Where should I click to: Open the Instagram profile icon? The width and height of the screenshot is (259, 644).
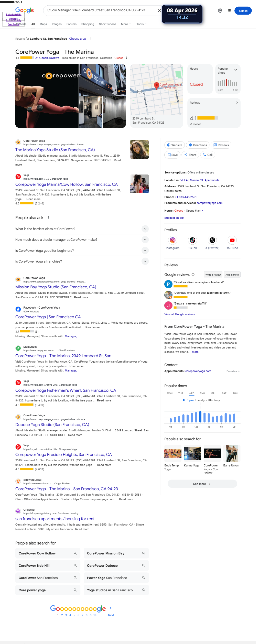click(x=172, y=240)
